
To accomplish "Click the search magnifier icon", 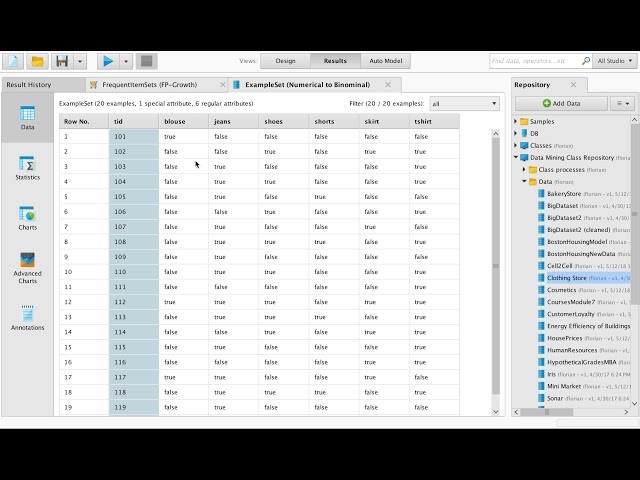I will (x=586, y=61).
